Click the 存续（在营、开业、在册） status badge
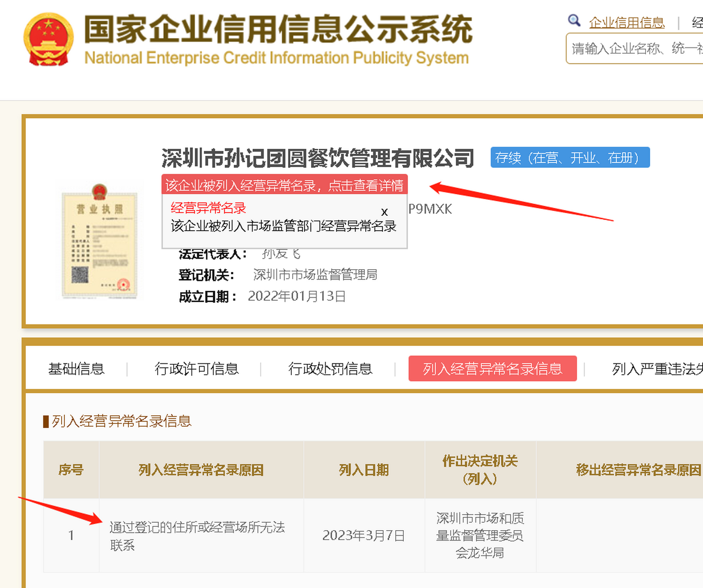Viewport: 703px width, 588px height. click(x=570, y=158)
